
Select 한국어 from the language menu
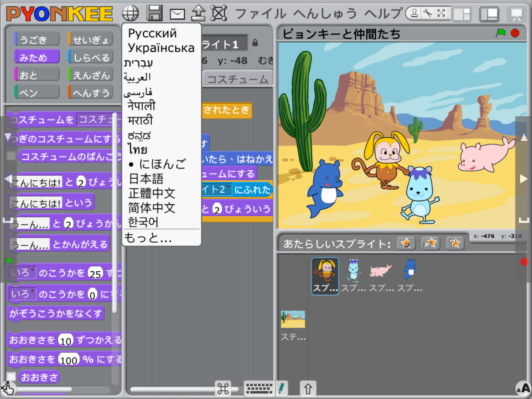point(143,222)
